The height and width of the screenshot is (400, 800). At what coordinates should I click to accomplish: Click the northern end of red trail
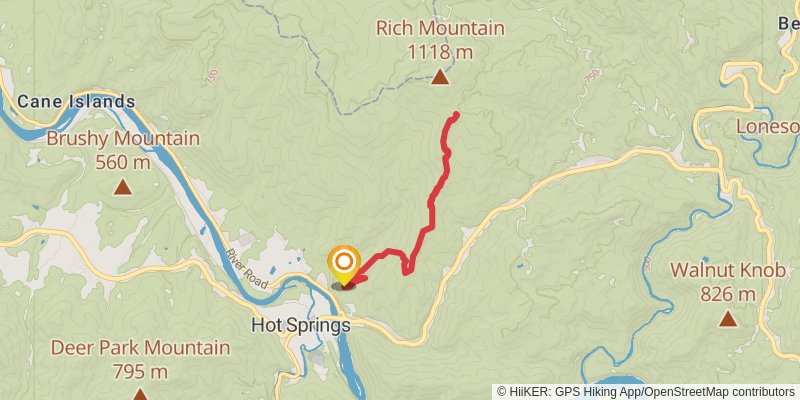coord(456,114)
